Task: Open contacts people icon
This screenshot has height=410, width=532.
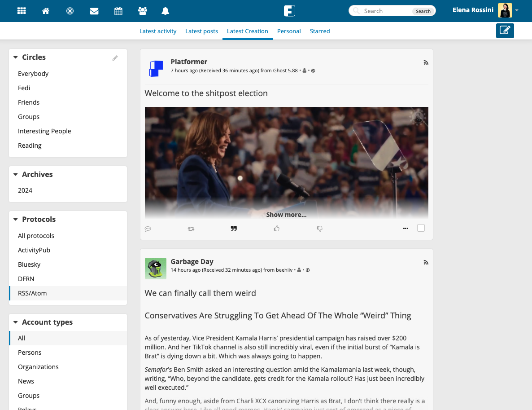Action: [143, 11]
